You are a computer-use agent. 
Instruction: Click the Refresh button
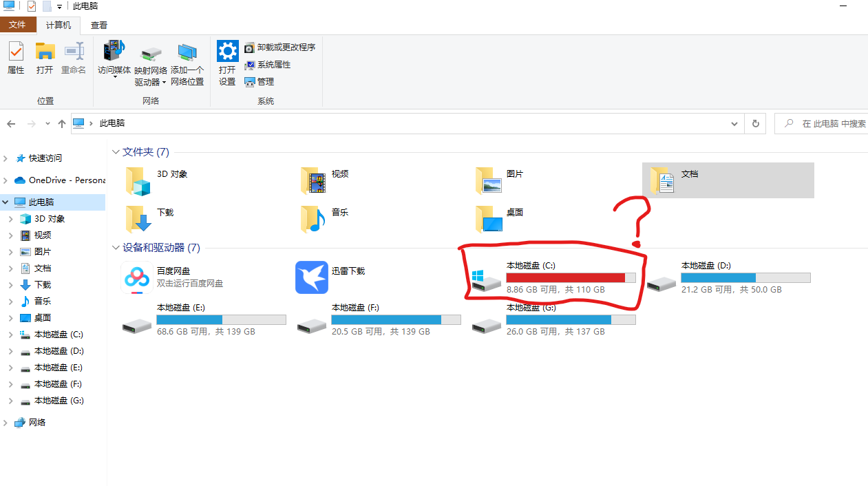(x=755, y=124)
